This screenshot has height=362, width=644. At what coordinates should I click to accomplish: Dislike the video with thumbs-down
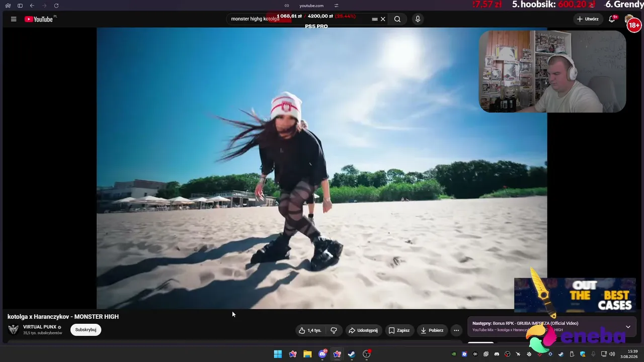tap(334, 330)
